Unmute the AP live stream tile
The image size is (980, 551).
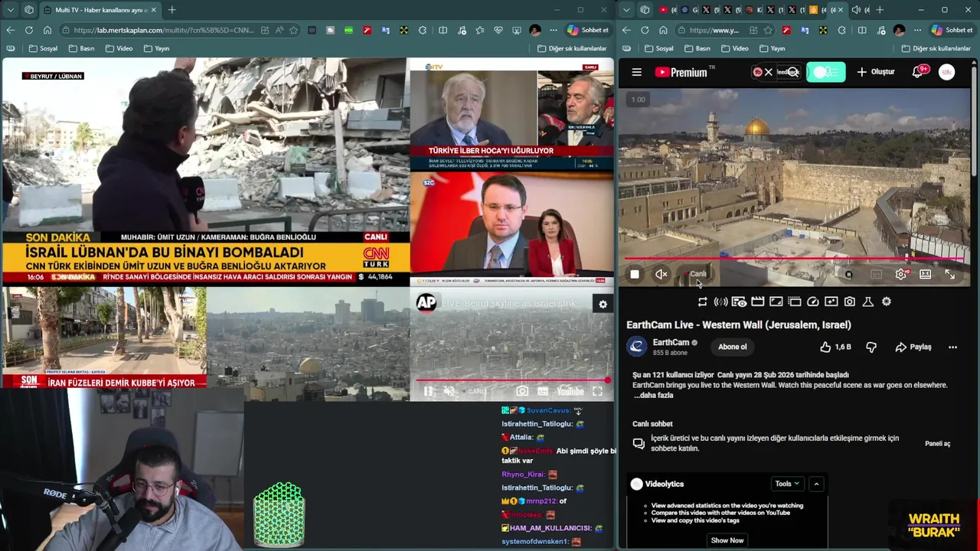pos(450,391)
